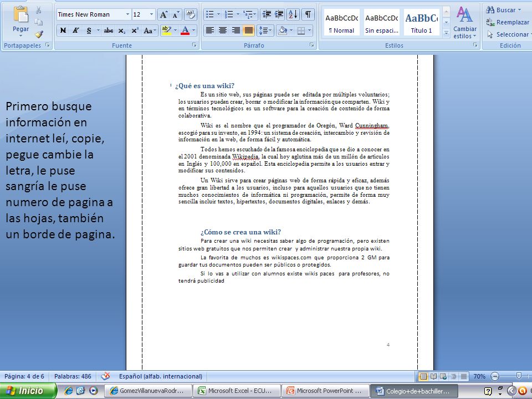Switch to Microsoft PowerPoint taskbar window
The image size is (532, 399).
[325, 391]
